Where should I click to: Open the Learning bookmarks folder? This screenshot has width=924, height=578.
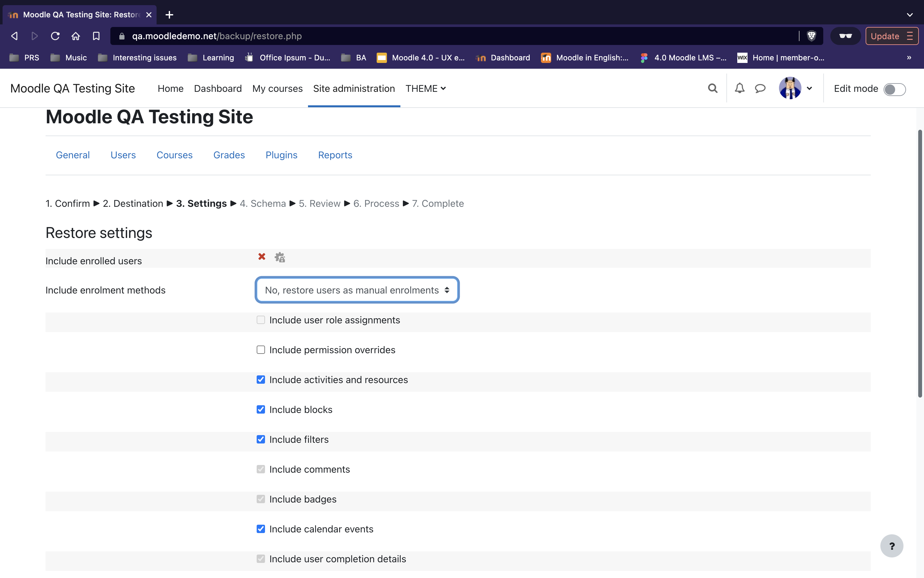pyautogui.click(x=211, y=57)
